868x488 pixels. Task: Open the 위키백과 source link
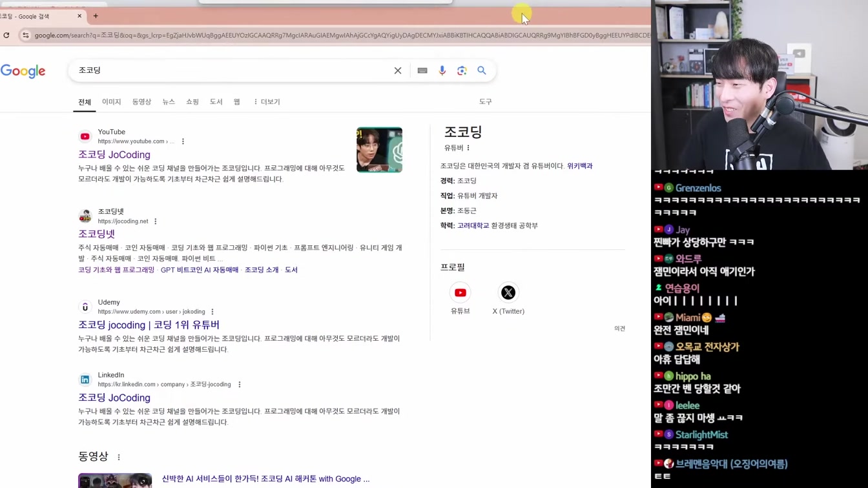click(580, 166)
